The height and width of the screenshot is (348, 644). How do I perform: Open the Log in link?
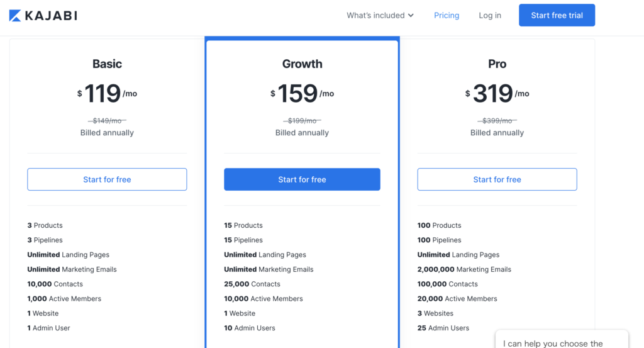click(x=489, y=15)
